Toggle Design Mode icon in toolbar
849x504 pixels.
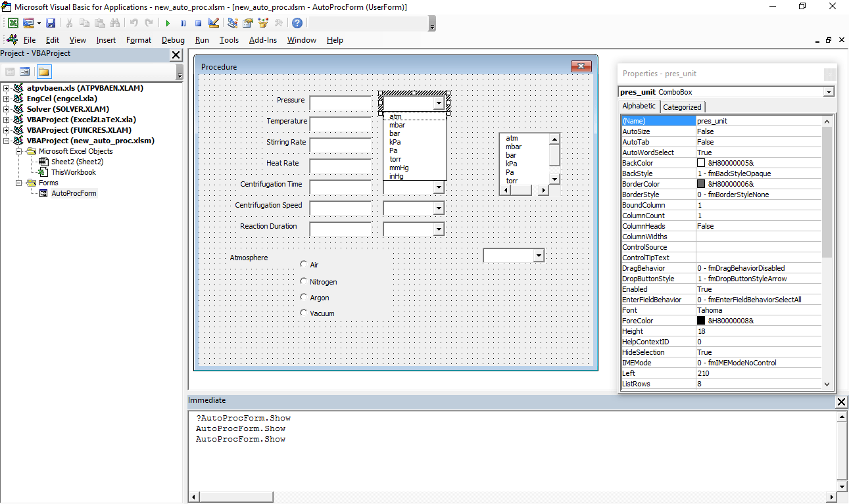(213, 23)
